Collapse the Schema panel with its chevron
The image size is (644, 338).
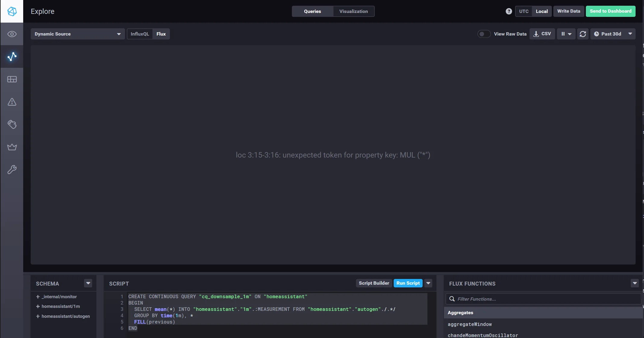pos(88,283)
